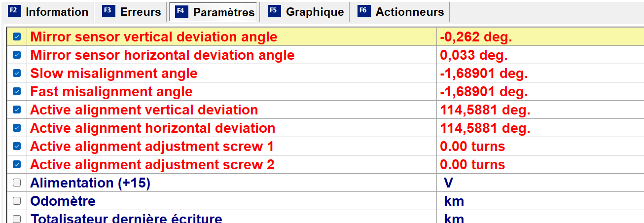Viewport: 644px width, 223px height.
Task: Uncheck Fast misalignment angle checkbox
Action: coord(17,91)
